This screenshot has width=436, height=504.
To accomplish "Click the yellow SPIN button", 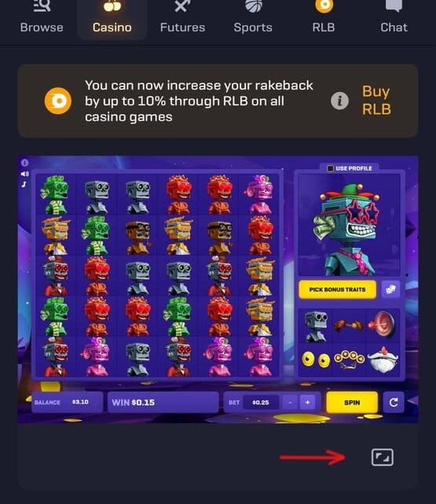I will [x=352, y=402].
